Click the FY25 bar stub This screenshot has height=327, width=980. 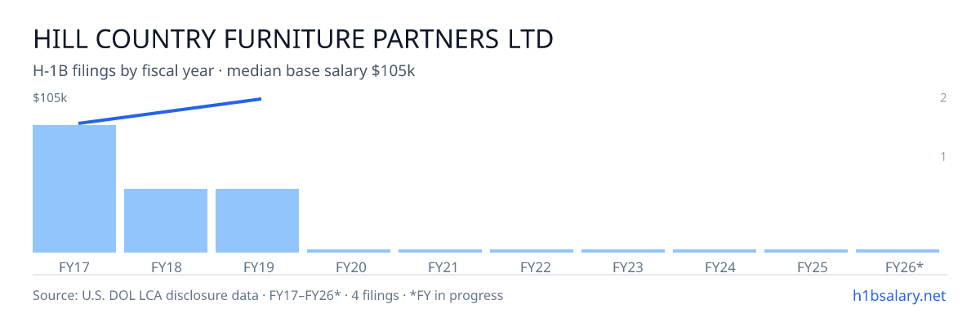[x=806, y=251]
